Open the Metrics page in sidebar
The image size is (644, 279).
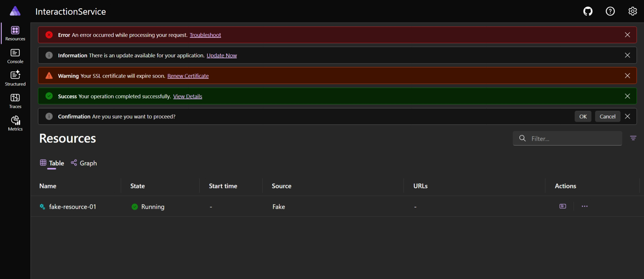point(15,123)
